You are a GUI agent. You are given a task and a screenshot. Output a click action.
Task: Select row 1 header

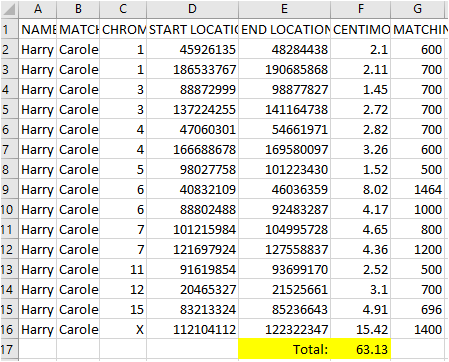(9, 29)
